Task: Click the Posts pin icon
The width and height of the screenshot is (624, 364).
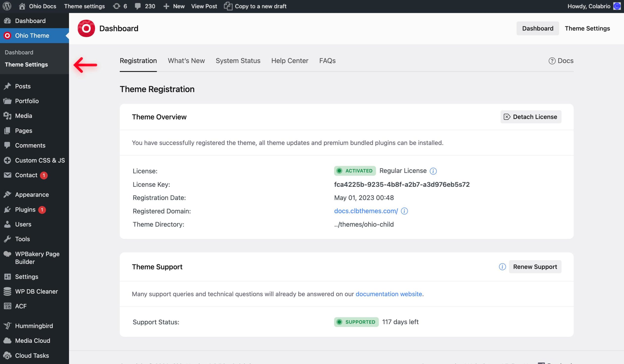Action: pos(7,86)
